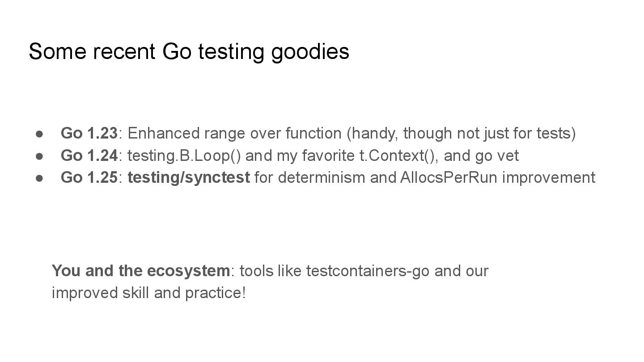Select the bold "Go 1.25" label
This screenshot has width=644, height=362.
89,177
